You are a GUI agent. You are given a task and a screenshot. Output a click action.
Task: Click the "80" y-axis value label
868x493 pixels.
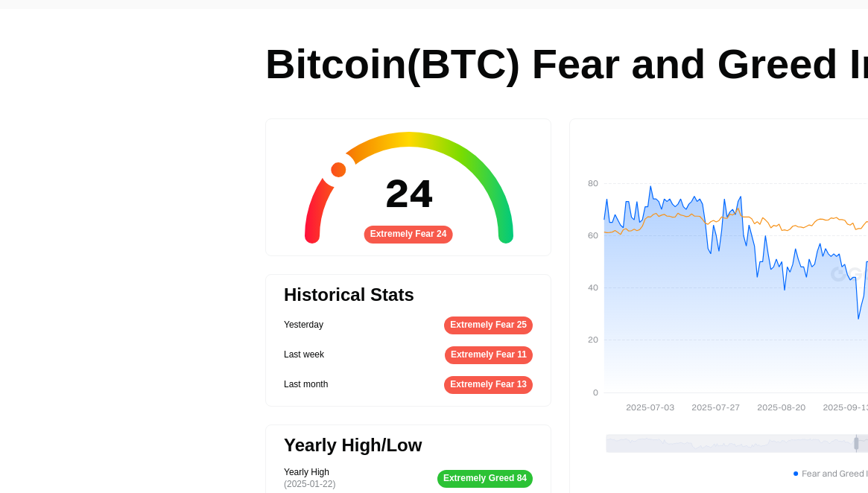tap(593, 183)
